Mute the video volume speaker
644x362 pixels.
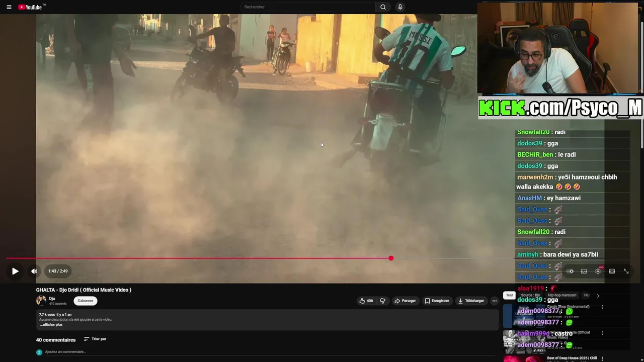tap(34, 271)
